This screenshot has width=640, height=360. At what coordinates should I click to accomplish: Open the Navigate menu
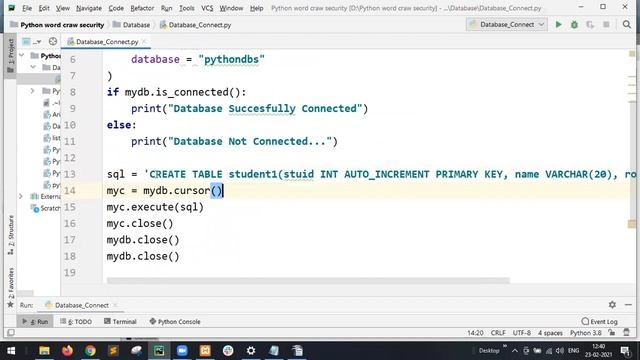[x=89, y=8]
